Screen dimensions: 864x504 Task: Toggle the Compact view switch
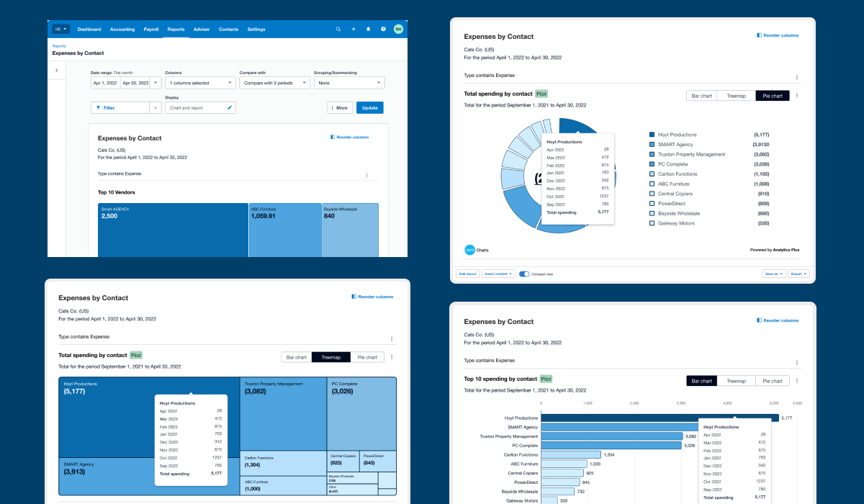pyautogui.click(x=524, y=274)
